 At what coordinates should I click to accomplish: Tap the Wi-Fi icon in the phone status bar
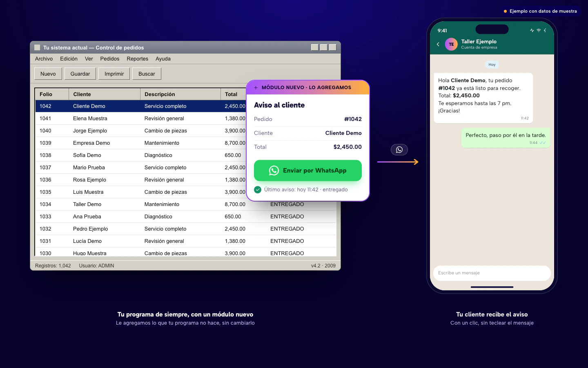tap(539, 30)
